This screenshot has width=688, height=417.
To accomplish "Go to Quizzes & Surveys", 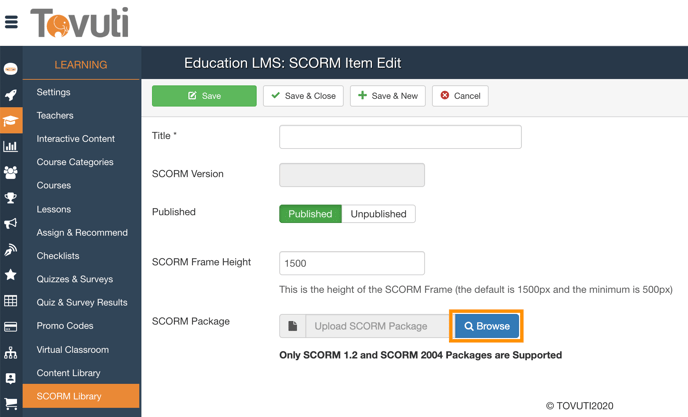I will [x=74, y=279].
